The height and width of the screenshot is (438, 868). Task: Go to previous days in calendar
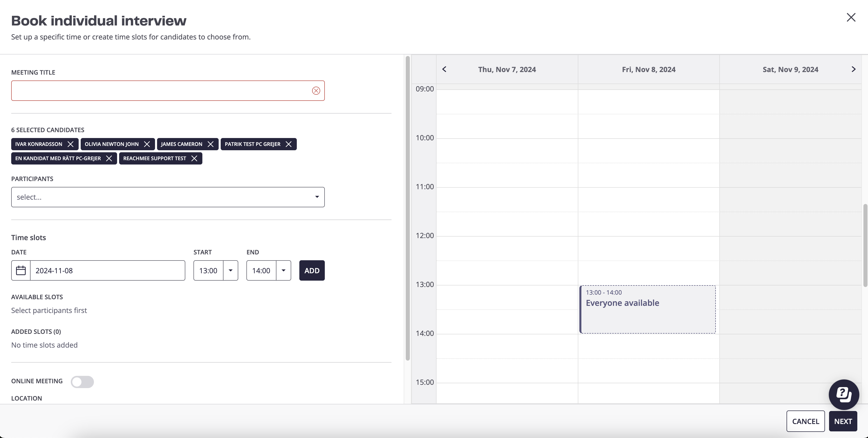(x=444, y=69)
